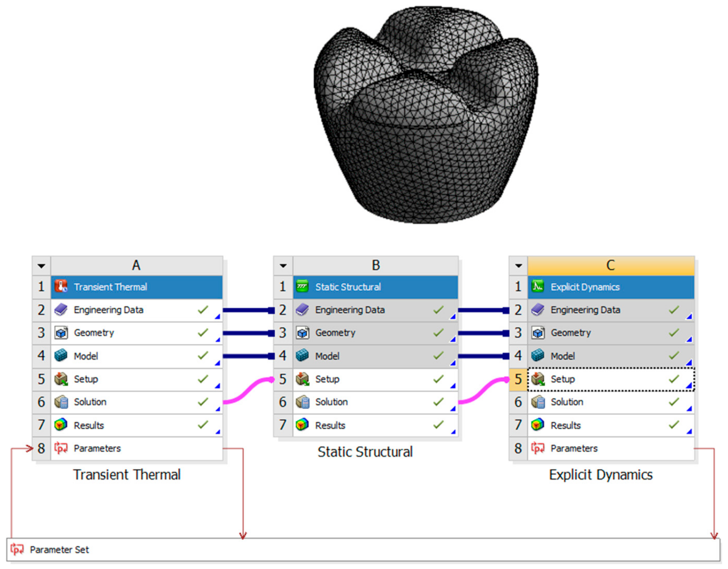Click the Transient Thermal system icon
The image size is (728, 569).
click(x=61, y=287)
